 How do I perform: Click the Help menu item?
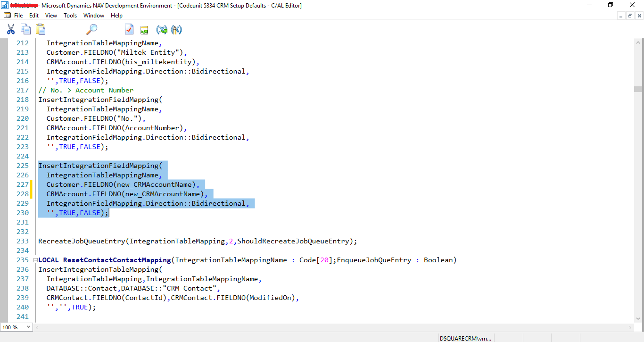pyautogui.click(x=116, y=15)
